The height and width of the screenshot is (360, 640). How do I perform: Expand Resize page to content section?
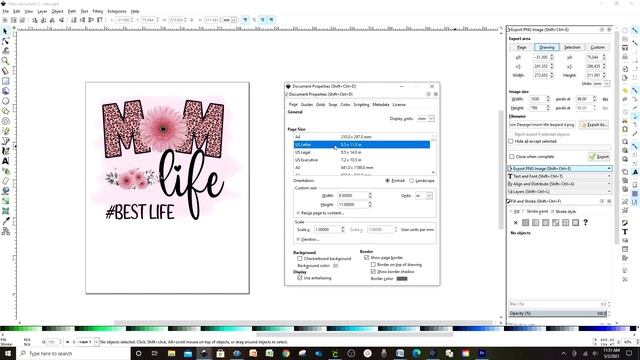pos(320,213)
